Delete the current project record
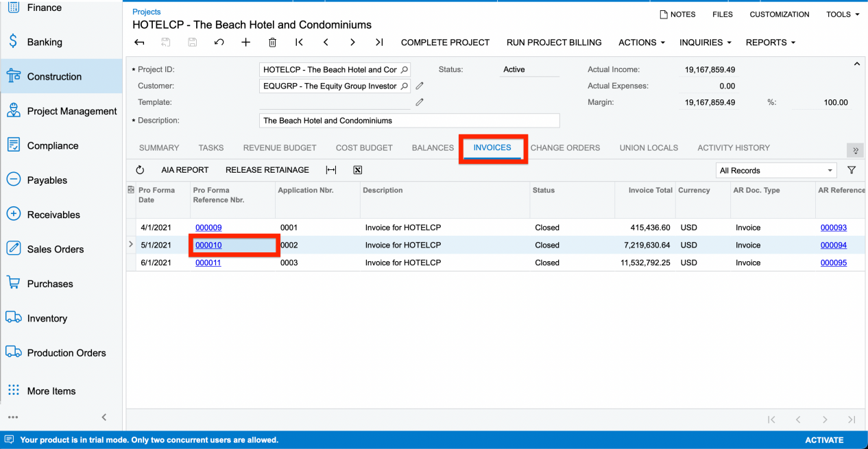The image size is (868, 449). coord(272,42)
